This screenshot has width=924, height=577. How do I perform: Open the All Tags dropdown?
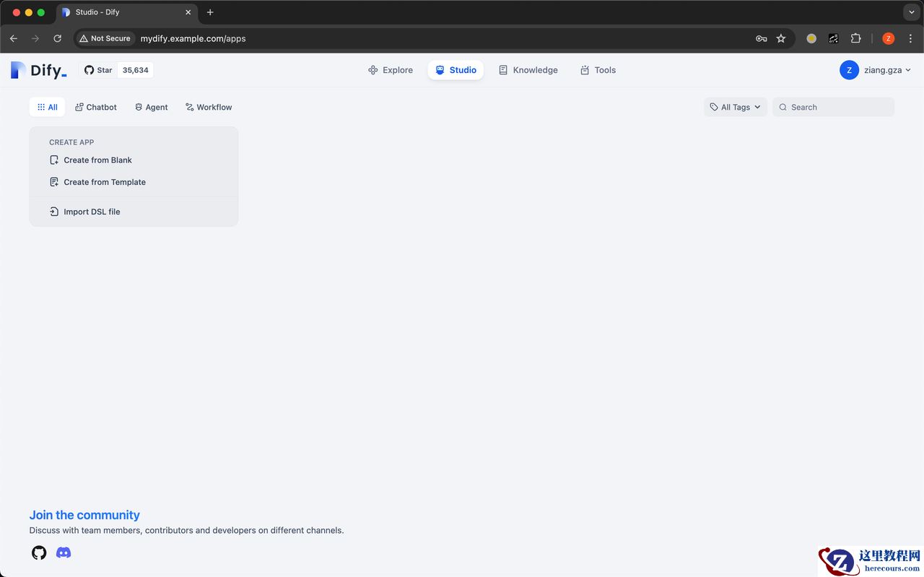[736, 107]
